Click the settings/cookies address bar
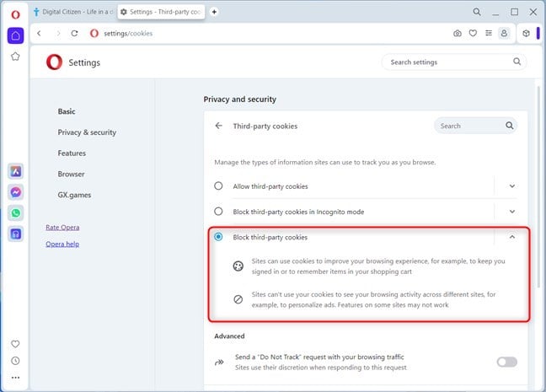Screen dimensions: 546x392 pyautogui.click(x=128, y=34)
